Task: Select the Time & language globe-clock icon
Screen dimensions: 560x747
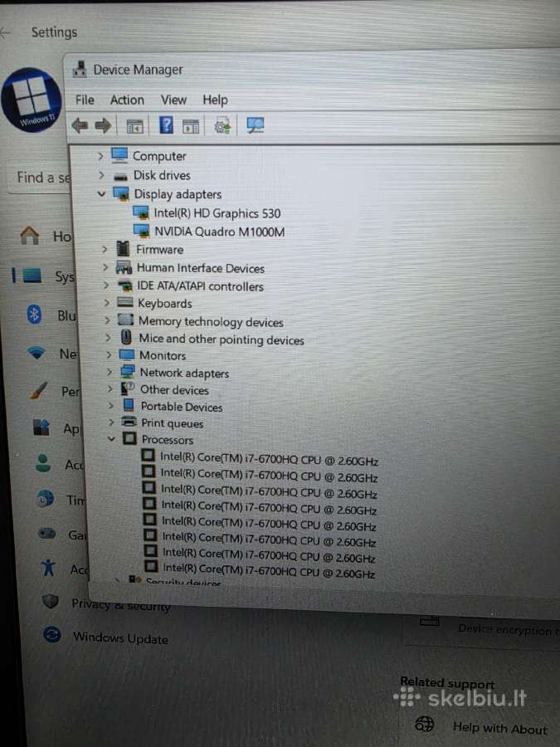Action: pyautogui.click(x=45, y=498)
